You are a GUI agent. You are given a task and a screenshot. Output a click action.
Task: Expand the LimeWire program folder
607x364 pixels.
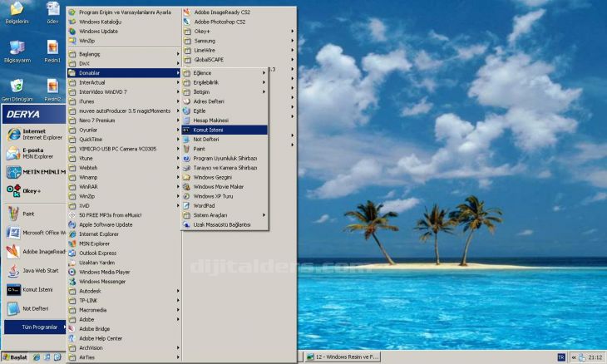point(239,51)
